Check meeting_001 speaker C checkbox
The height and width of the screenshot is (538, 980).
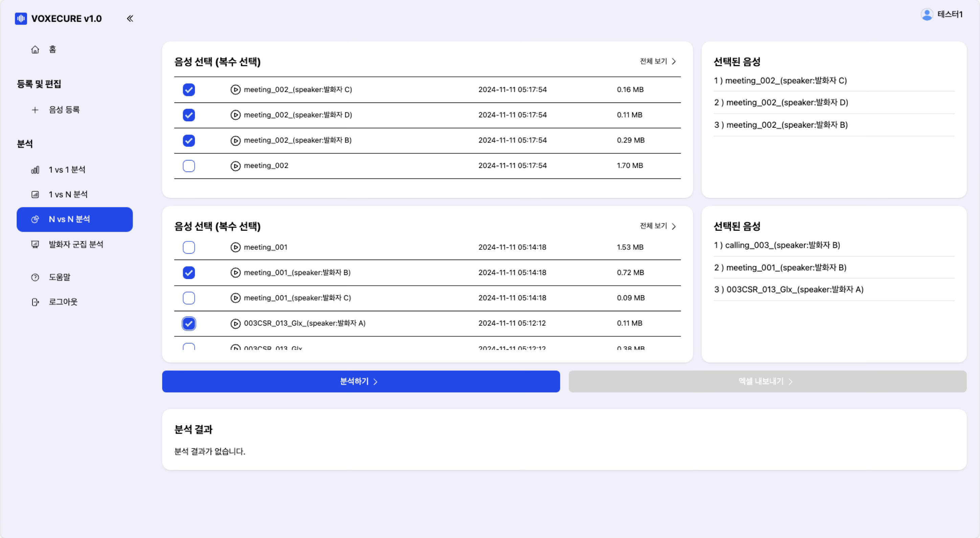pos(189,298)
